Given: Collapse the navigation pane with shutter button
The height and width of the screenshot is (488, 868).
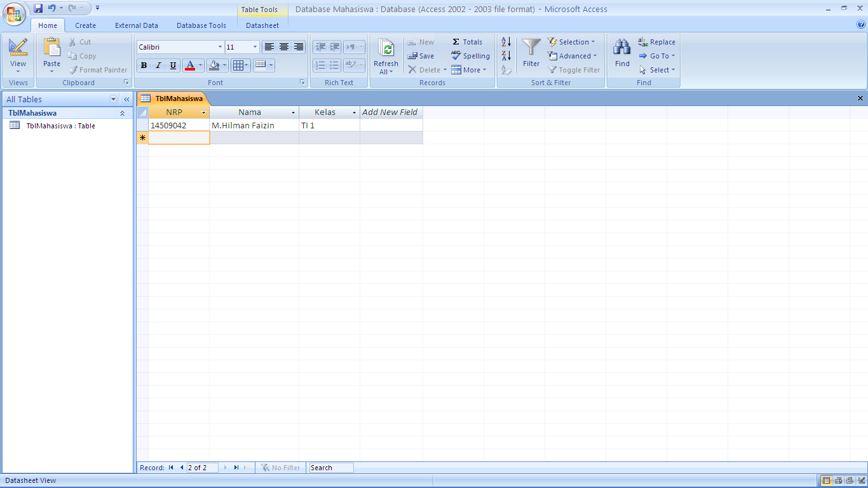Looking at the screenshot, I should pyautogui.click(x=126, y=100).
